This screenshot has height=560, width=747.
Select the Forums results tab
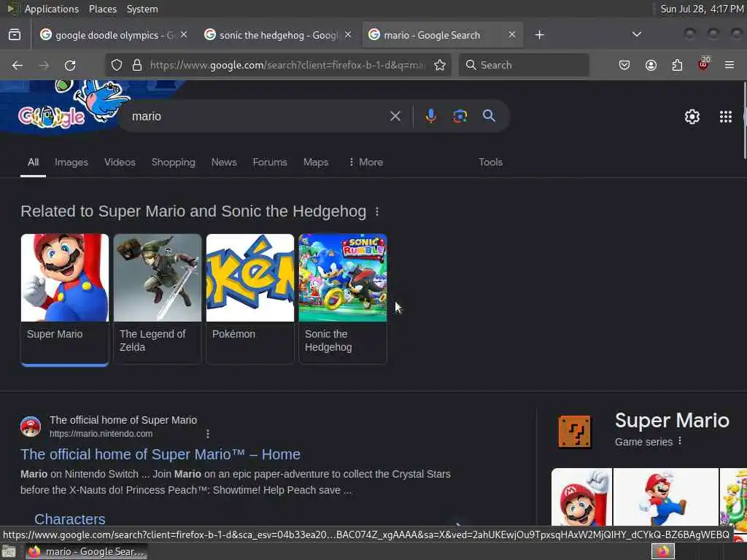[x=270, y=163]
